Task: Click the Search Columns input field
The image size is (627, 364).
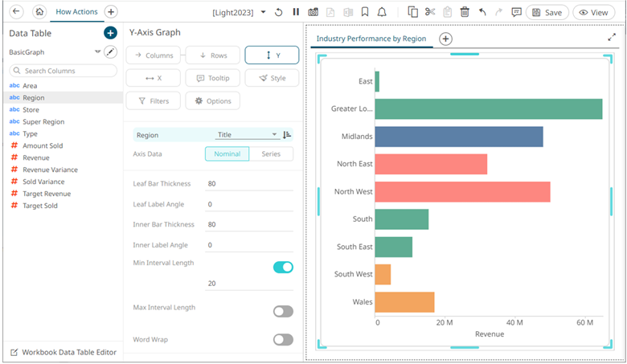Action: 64,71
